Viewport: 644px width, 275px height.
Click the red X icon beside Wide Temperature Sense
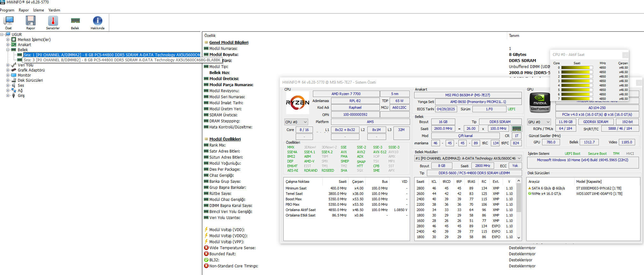(x=206, y=248)
